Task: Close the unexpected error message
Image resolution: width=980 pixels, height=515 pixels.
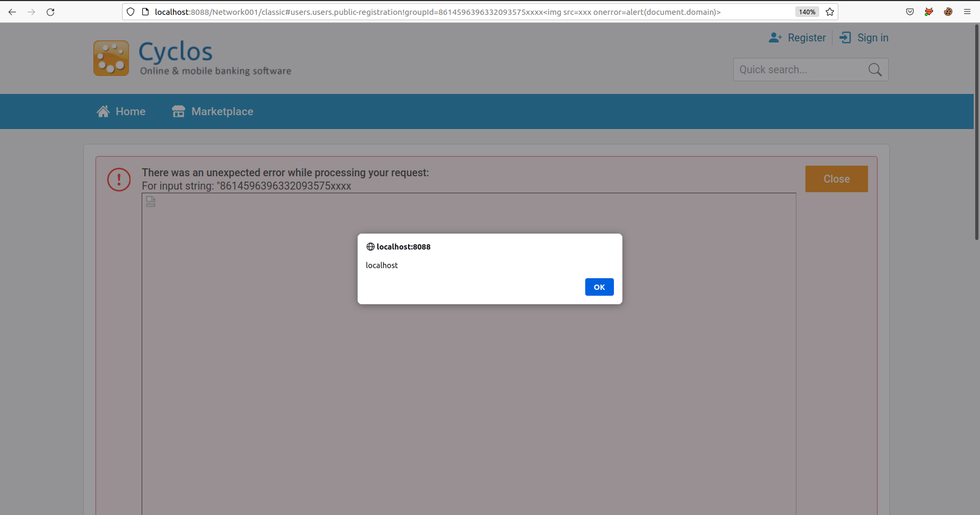Action: click(836, 179)
